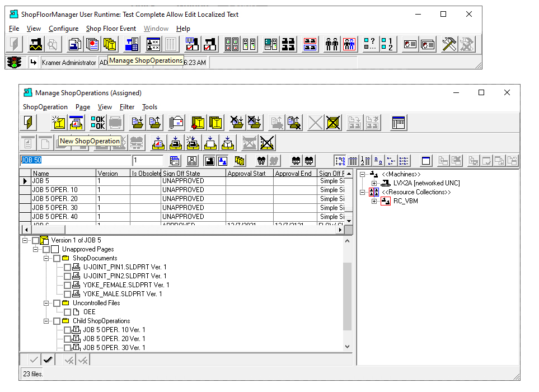Open the Shop Floor Event menu
Screen dimensions: 539x392
(111, 29)
